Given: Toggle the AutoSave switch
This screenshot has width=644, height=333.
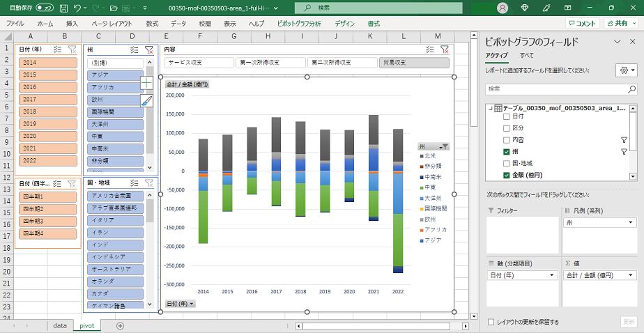Looking at the screenshot, I should [44, 8].
